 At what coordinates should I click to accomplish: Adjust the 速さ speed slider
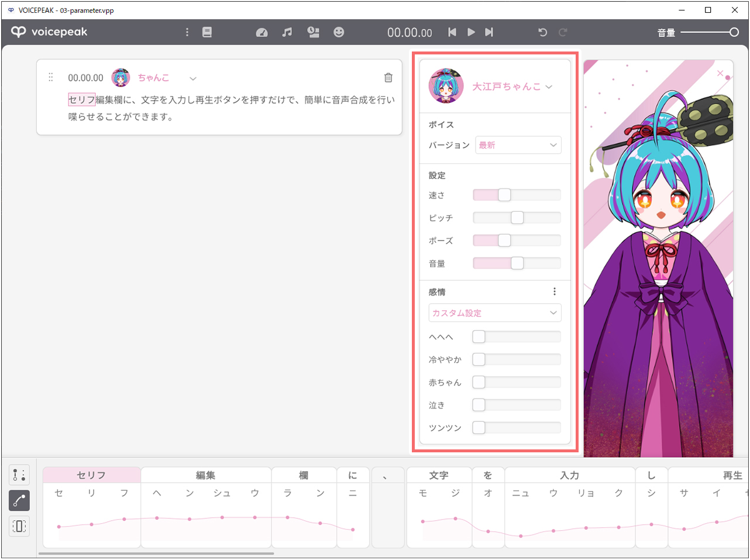click(517, 195)
